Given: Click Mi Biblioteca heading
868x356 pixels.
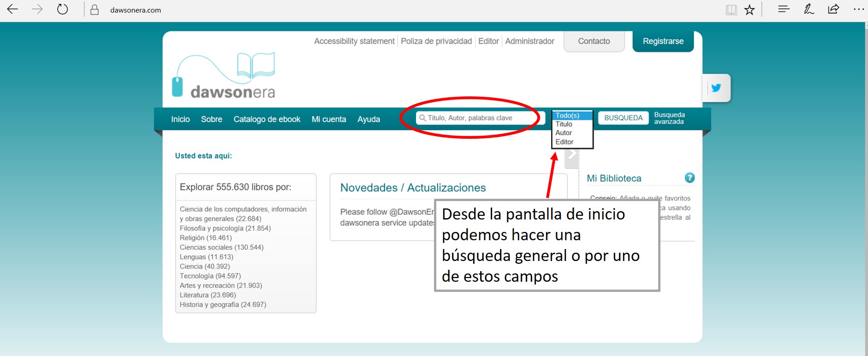Looking at the screenshot, I should coord(614,178).
